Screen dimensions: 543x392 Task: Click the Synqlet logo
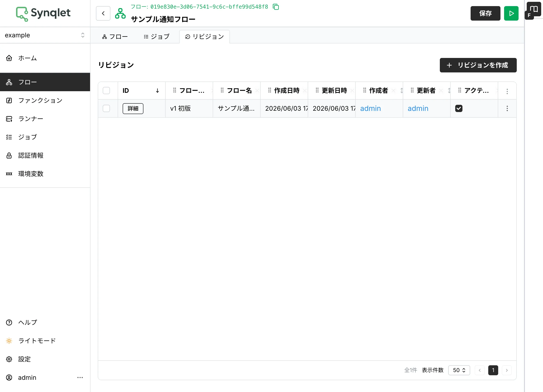point(43,14)
